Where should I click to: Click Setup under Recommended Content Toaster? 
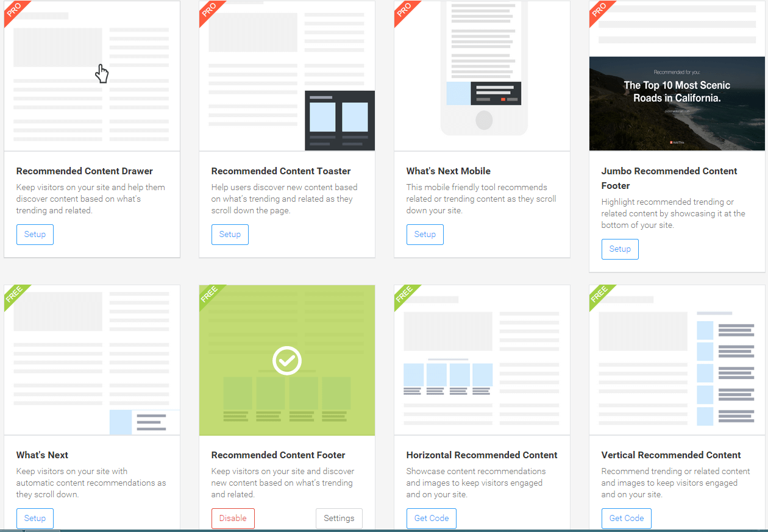tap(230, 235)
